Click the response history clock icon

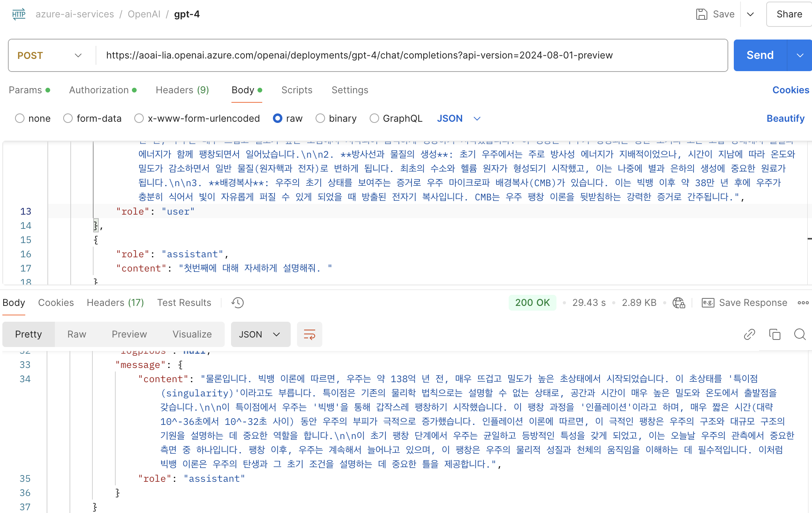point(237,303)
